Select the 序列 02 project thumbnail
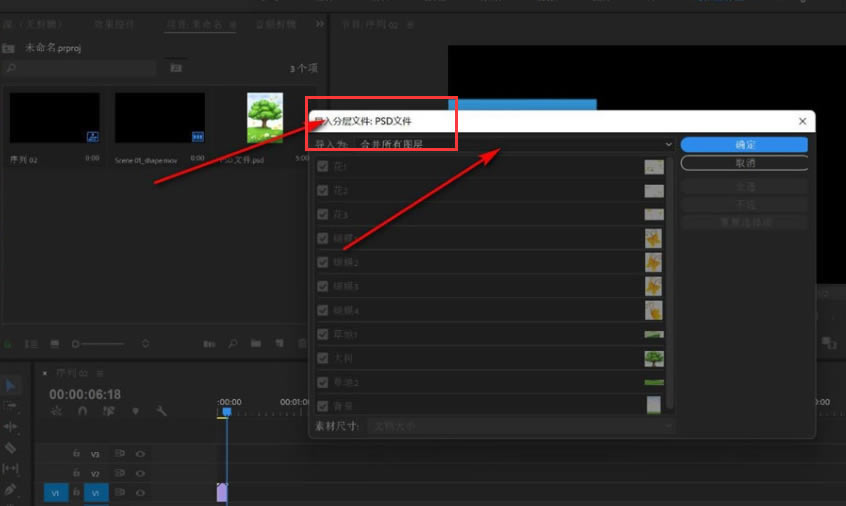This screenshot has height=506, width=846. [54, 118]
